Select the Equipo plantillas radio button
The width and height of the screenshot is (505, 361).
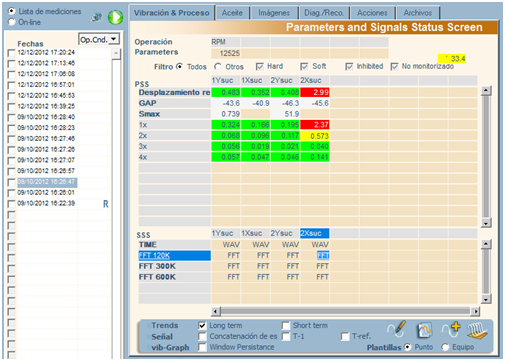point(445,347)
